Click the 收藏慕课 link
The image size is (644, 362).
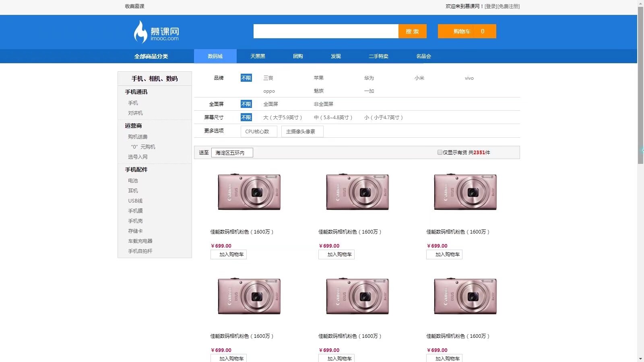point(134,6)
